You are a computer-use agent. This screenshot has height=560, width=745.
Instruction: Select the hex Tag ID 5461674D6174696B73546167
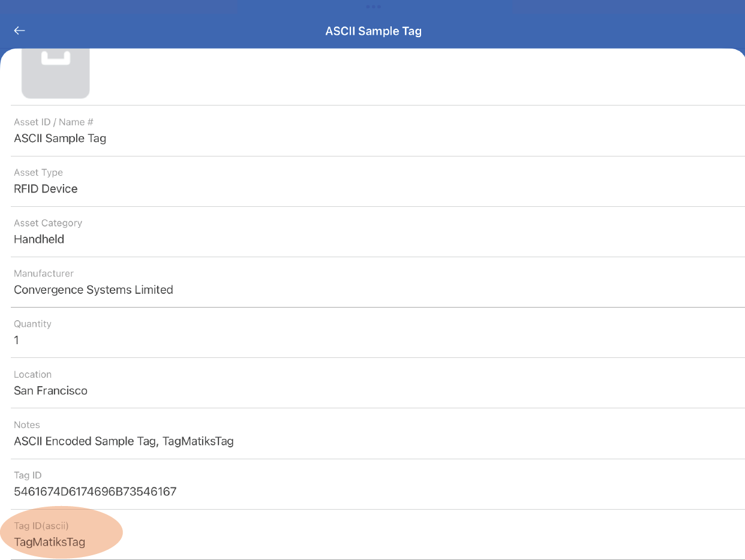[95, 492]
